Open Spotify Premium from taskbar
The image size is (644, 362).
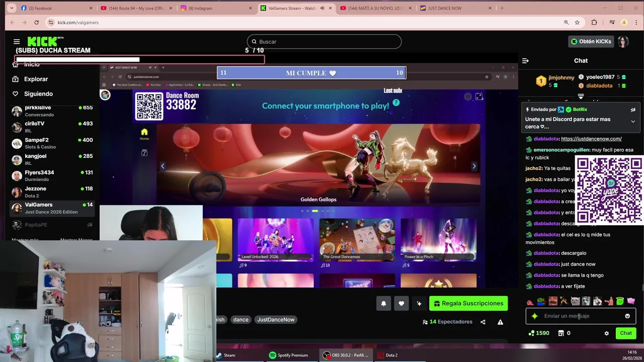pyautogui.click(x=288, y=355)
